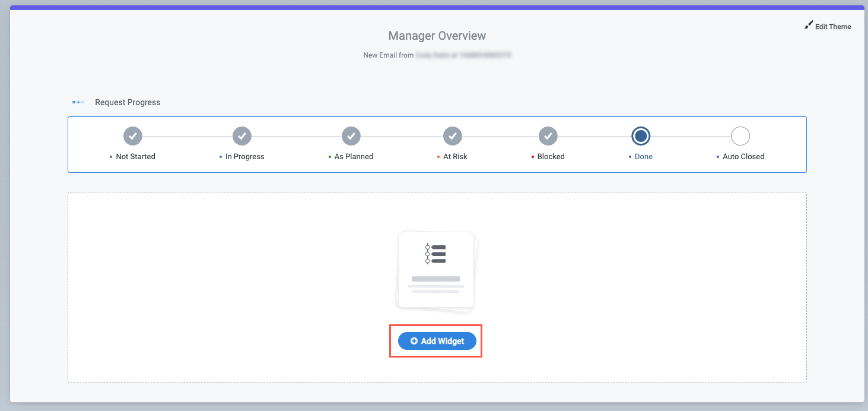Select the empty "Auto Closed" status circle
The image size is (868, 411).
pos(740,136)
